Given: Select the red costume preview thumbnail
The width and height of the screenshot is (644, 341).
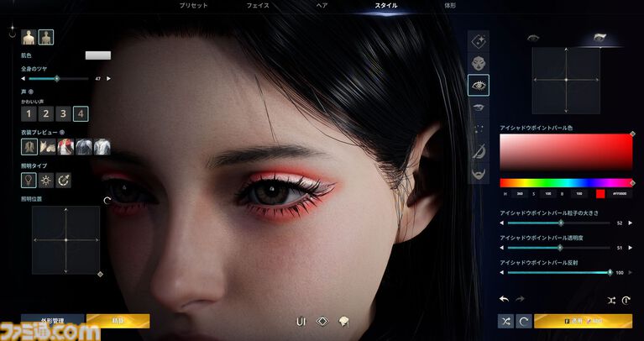Looking at the screenshot, I should point(65,147).
